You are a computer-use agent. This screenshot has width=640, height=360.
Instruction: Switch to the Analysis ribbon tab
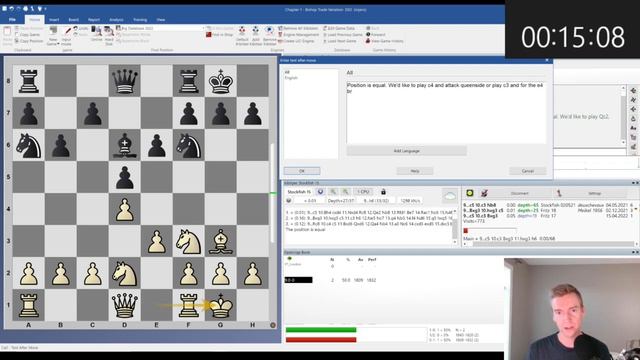pos(116,20)
